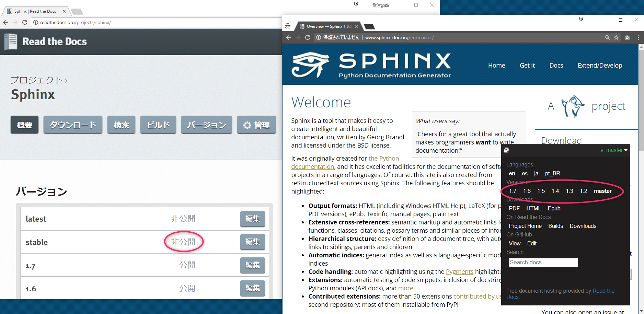Click book icon in version flyout header

506,150
